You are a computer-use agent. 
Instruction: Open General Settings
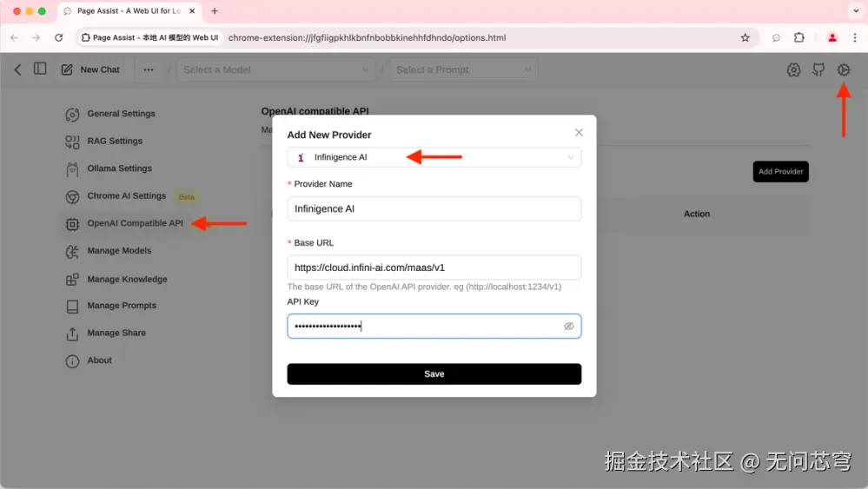(122, 114)
